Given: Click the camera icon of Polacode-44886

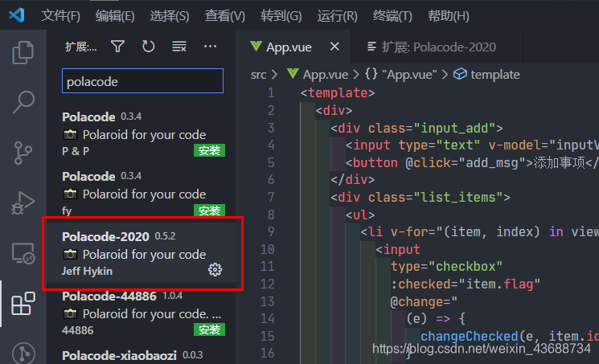Looking at the screenshot, I should point(70,313).
